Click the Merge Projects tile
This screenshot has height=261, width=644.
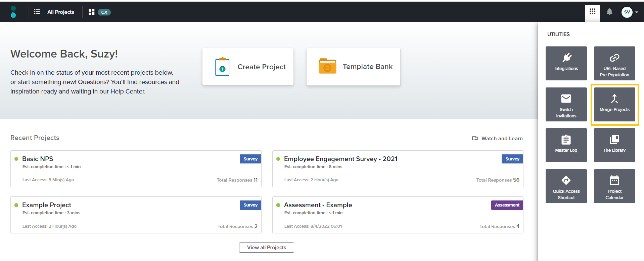tap(614, 104)
